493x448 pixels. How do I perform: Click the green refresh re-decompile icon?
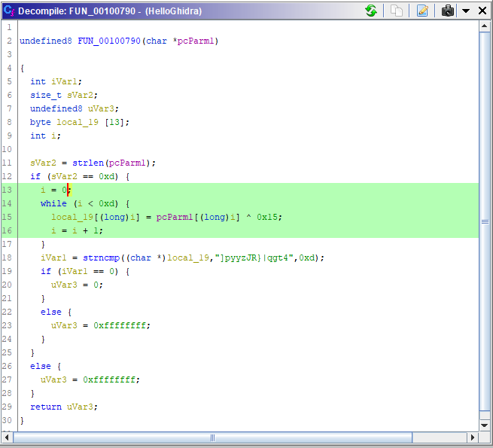coord(371,11)
